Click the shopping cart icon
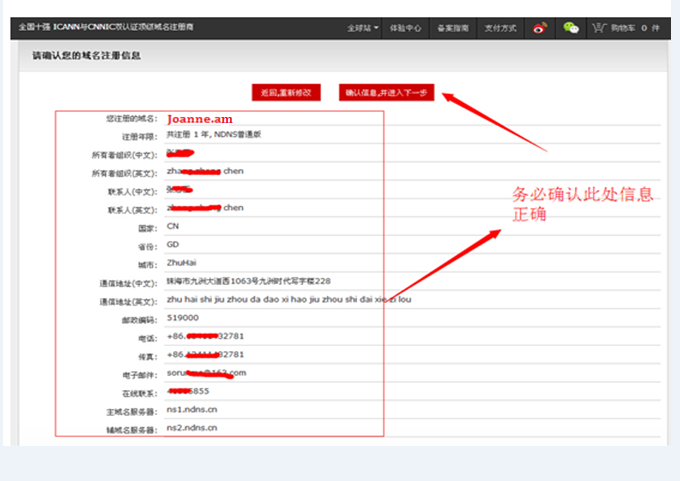 coord(599,28)
